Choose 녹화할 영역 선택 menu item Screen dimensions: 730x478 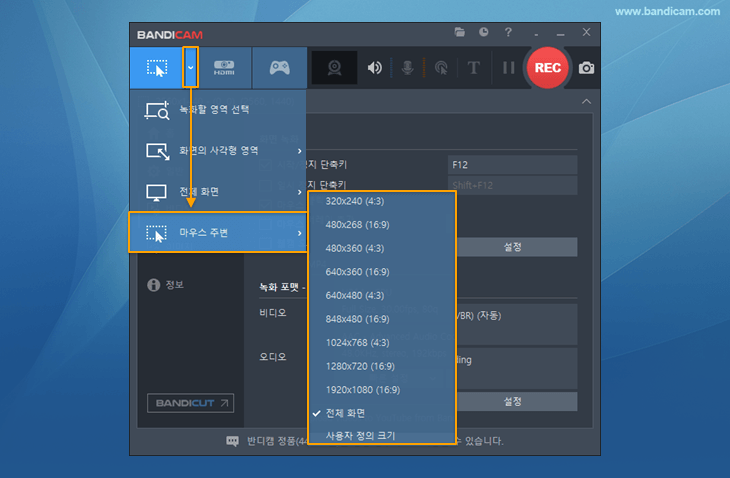[218, 110]
